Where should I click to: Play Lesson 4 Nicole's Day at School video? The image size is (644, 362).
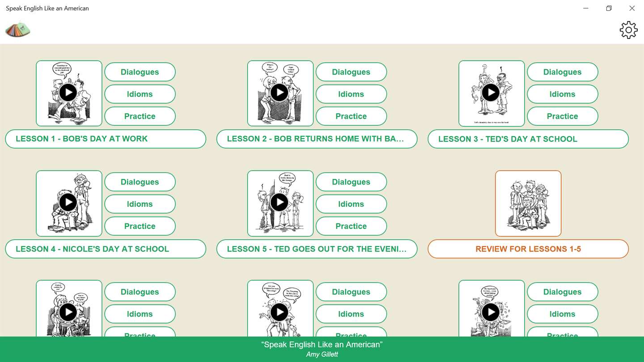coord(68,202)
